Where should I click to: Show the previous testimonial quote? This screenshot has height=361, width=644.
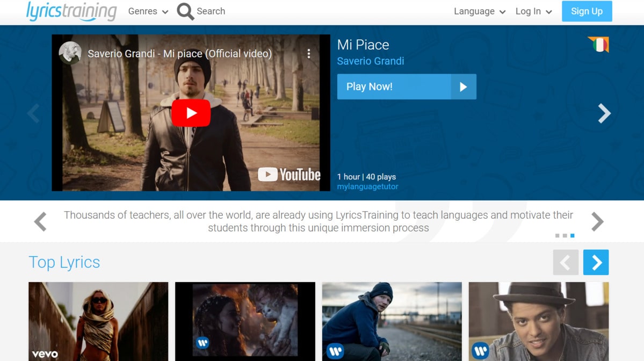pos(40,222)
